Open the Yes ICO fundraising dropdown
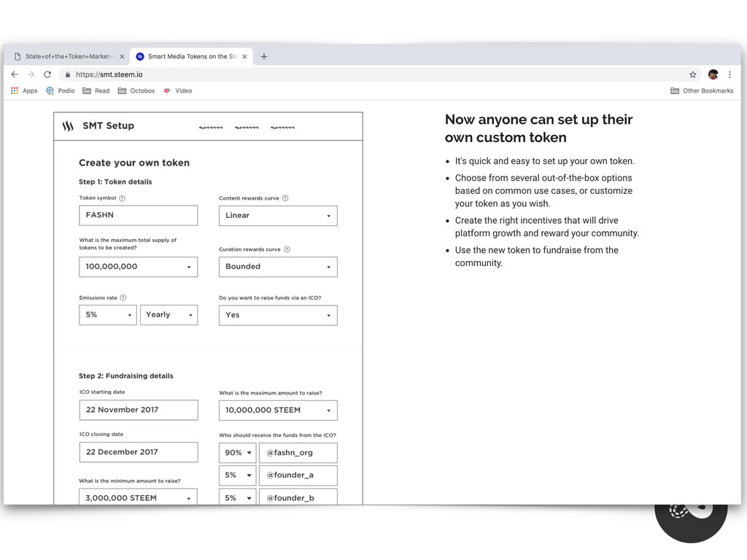Screen dimensions: 747x560 [278, 315]
